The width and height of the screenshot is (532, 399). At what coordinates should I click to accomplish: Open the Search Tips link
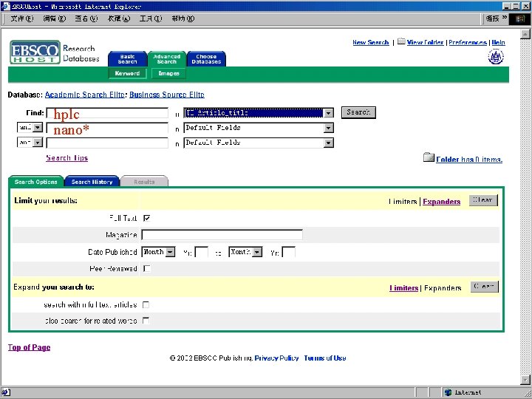click(x=66, y=158)
